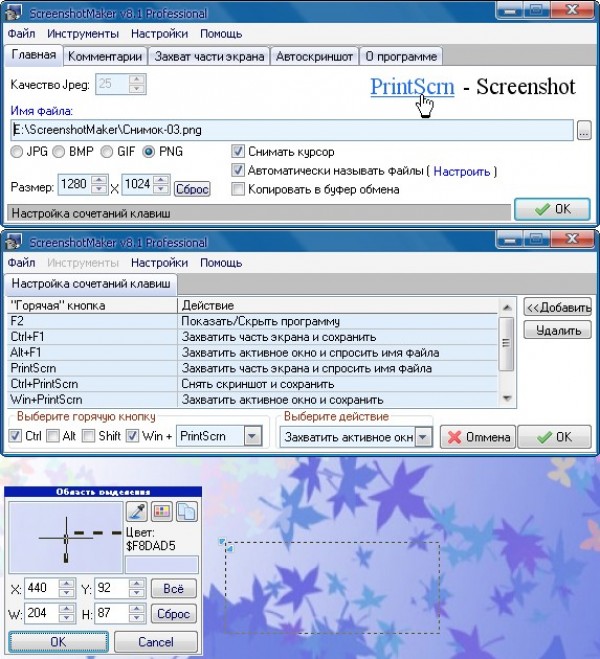Uncheck the Win modifier checkbox
This screenshot has height=659, width=600.
[x=132, y=436]
